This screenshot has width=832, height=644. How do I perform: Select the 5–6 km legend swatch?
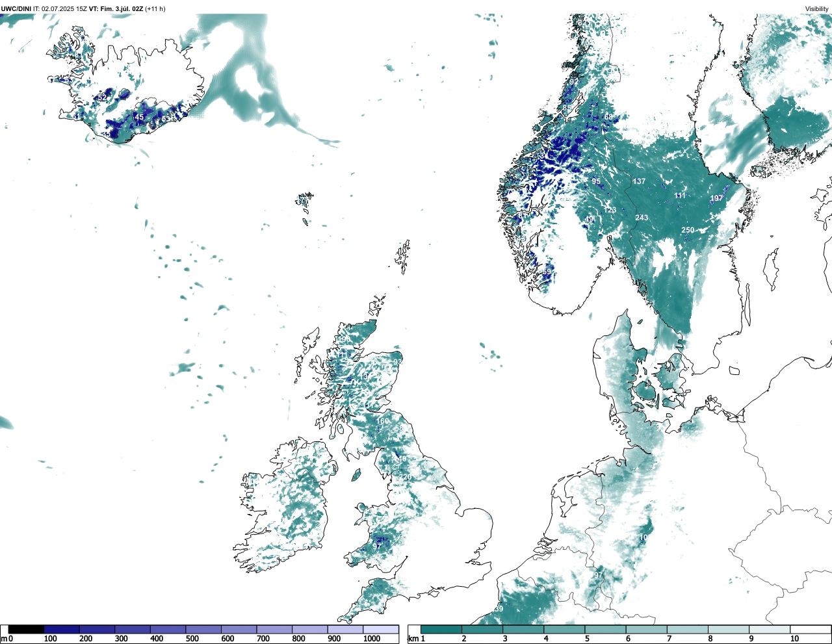(x=605, y=629)
